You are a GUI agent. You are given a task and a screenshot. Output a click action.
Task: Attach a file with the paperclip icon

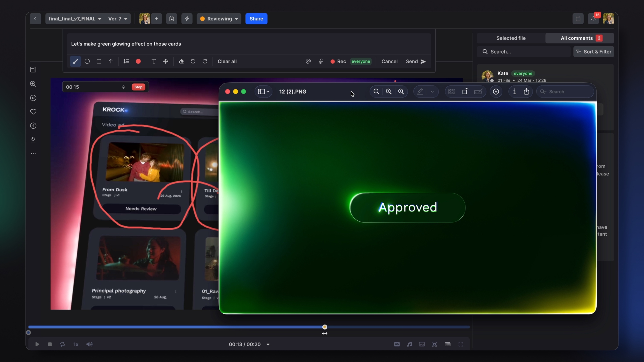point(321,61)
